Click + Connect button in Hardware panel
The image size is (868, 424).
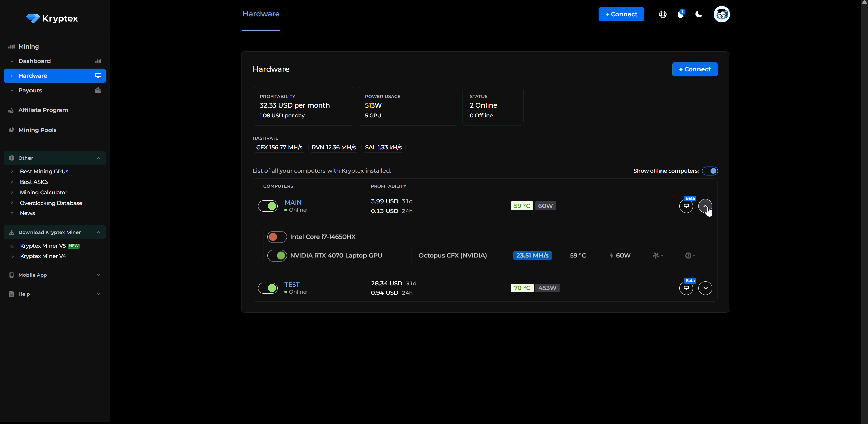[x=695, y=69]
